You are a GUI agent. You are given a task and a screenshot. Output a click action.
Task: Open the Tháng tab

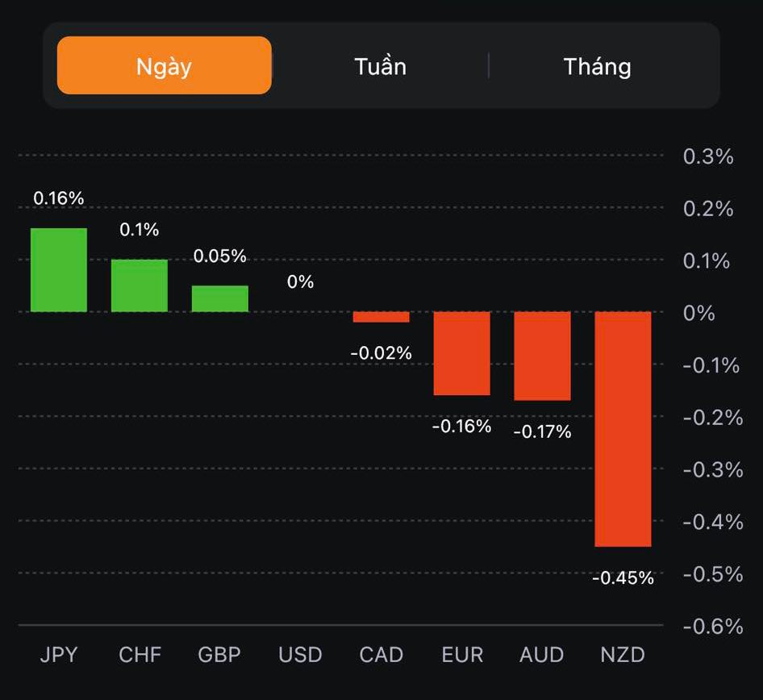tap(597, 65)
